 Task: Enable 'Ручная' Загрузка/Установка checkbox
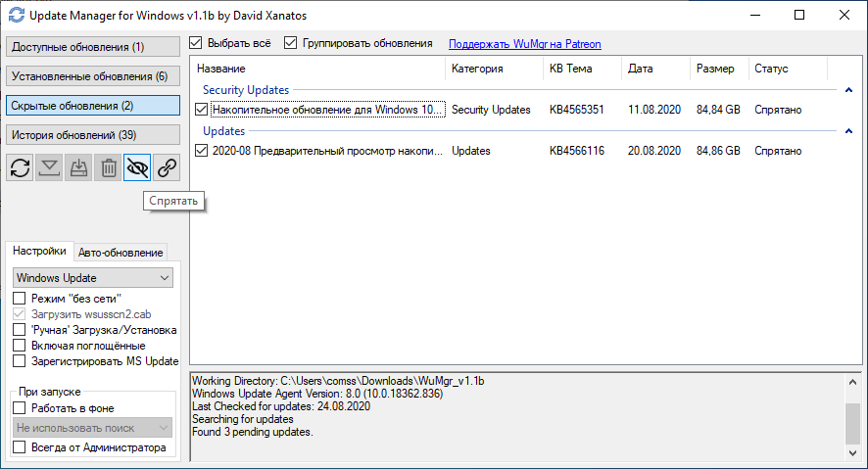(20, 330)
